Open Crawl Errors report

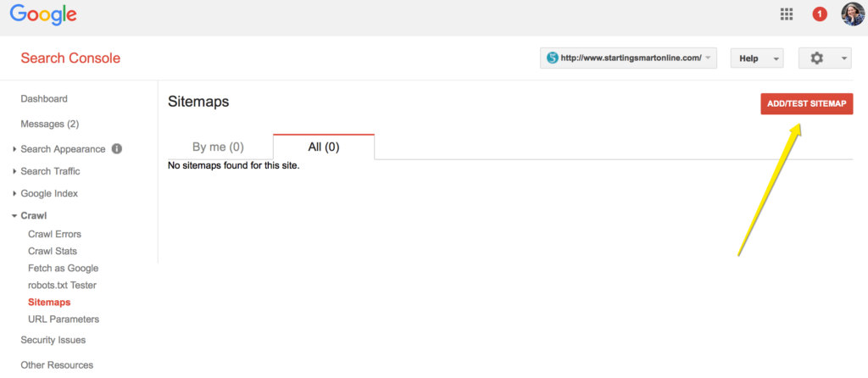(x=55, y=234)
